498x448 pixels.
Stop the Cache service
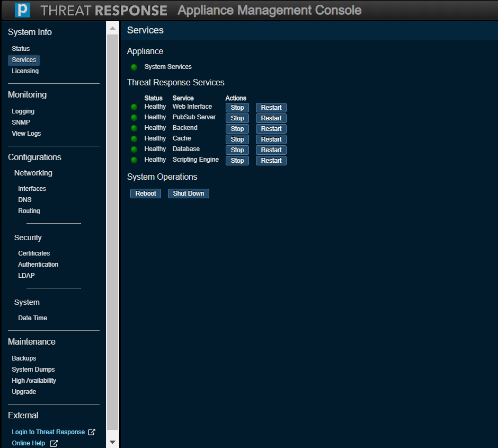pos(237,139)
